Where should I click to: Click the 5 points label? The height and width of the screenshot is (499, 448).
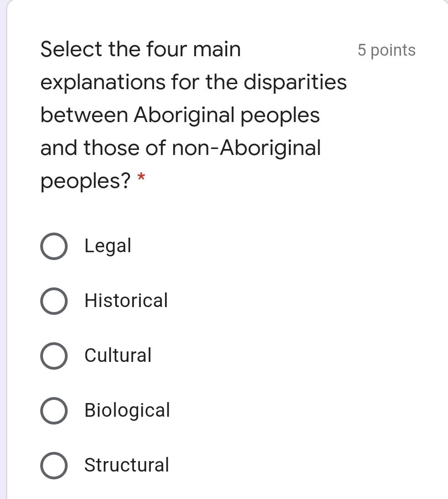point(387,50)
